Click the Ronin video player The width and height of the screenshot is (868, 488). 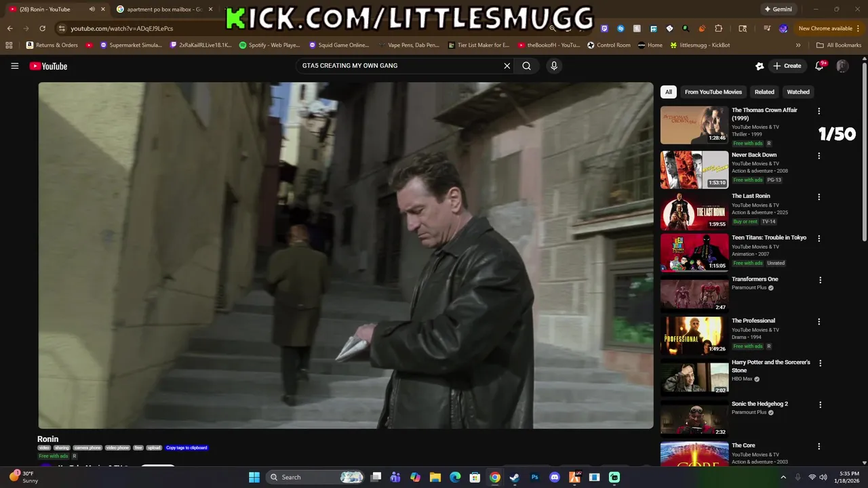[346, 256]
